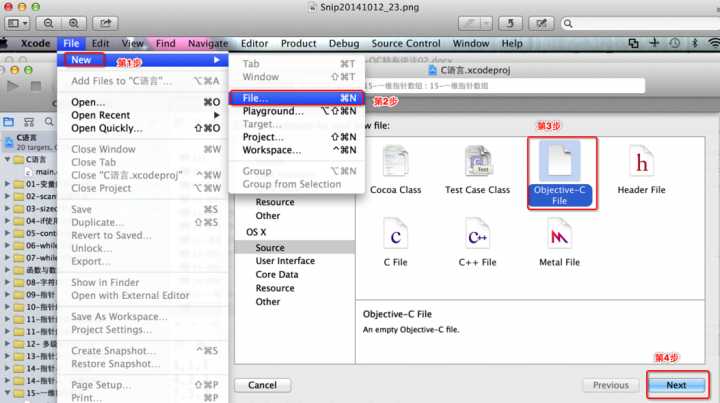Click the Previous button
Viewport: 720px width, 403px height.
610,385
